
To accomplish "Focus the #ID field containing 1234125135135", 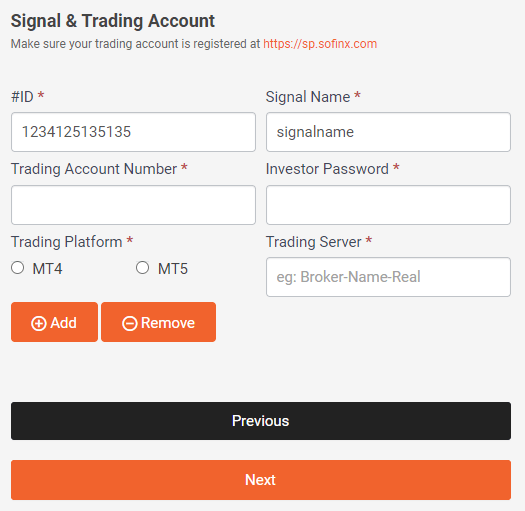I will pyautogui.click(x=133, y=132).
